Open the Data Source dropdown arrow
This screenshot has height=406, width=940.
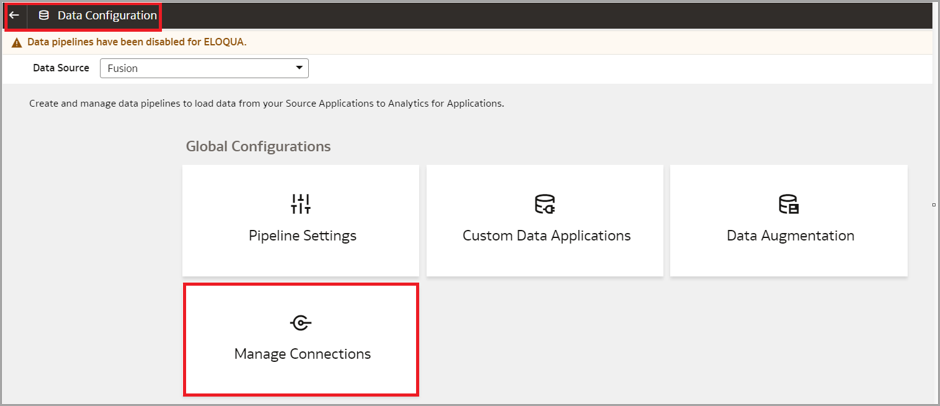pyautogui.click(x=299, y=68)
